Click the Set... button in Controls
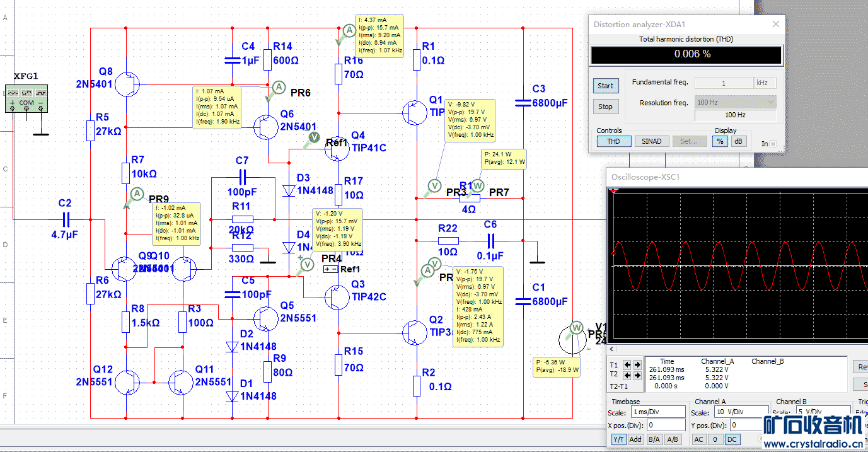The width and height of the screenshot is (868, 452). click(x=689, y=141)
